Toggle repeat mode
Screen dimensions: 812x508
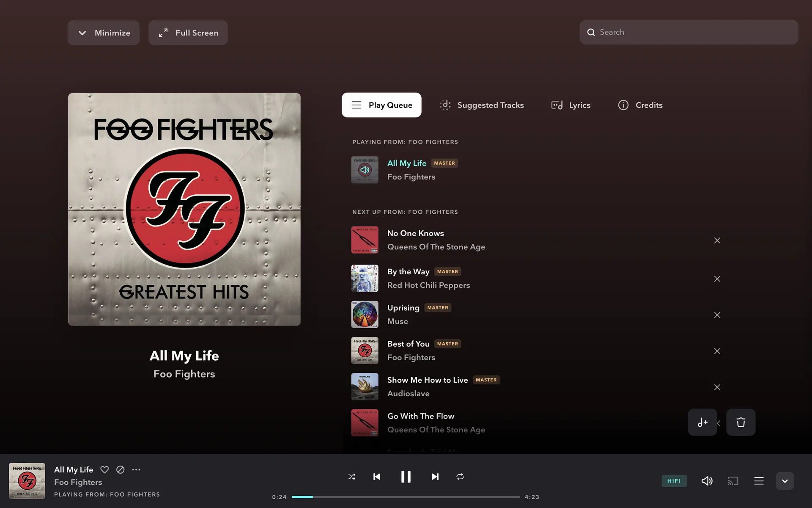tap(460, 477)
